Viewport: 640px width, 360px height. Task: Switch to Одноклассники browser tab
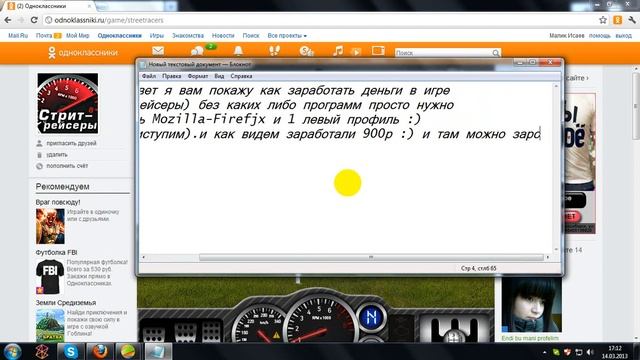[x=48, y=6]
